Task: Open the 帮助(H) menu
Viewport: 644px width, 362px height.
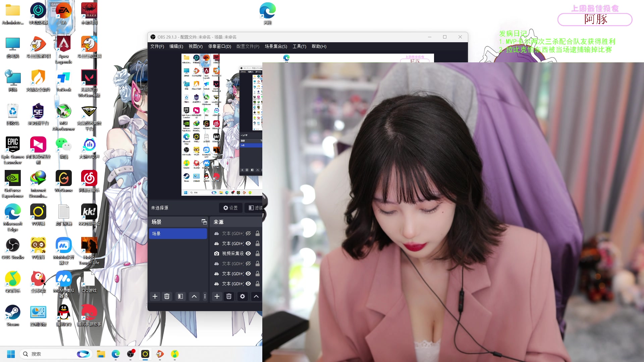Action: (x=319, y=46)
